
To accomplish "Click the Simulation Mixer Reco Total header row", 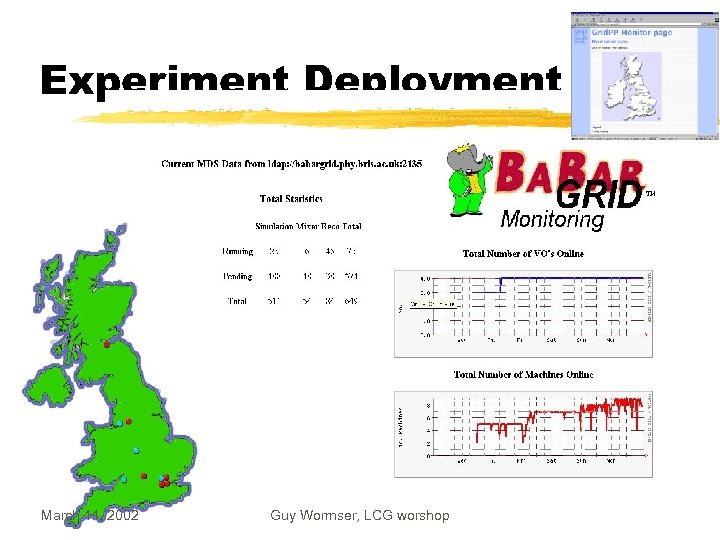I will (308, 226).
